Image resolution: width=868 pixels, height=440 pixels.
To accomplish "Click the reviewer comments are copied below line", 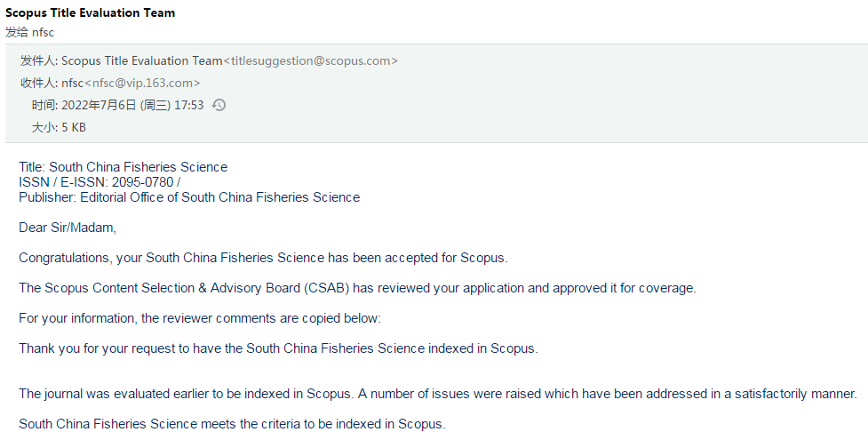I will coord(200,318).
